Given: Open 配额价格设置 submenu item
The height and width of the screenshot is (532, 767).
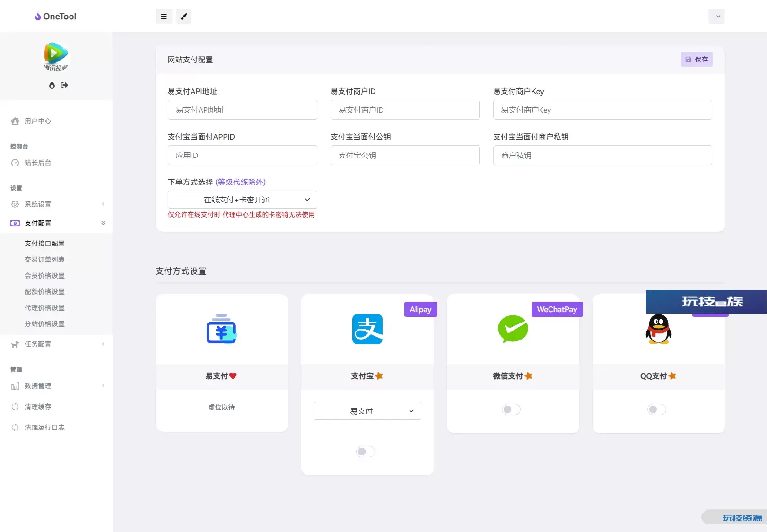Looking at the screenshot, I should (44, 292).
